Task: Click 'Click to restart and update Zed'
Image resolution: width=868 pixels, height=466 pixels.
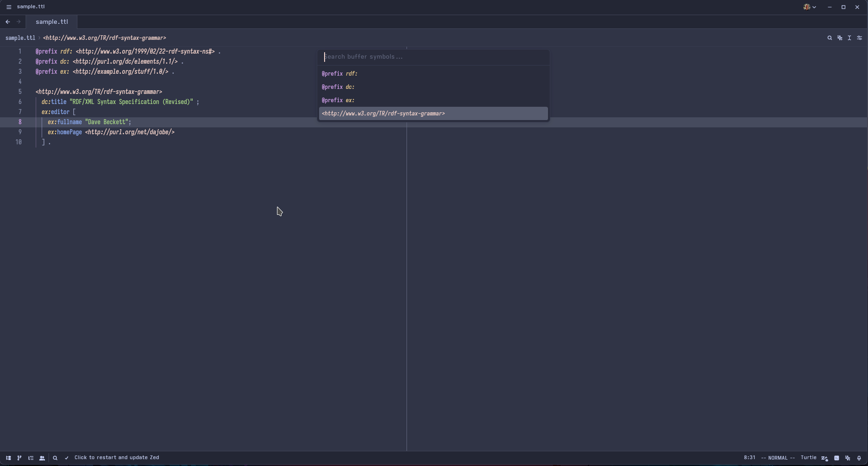Action: tap(117, 457)
